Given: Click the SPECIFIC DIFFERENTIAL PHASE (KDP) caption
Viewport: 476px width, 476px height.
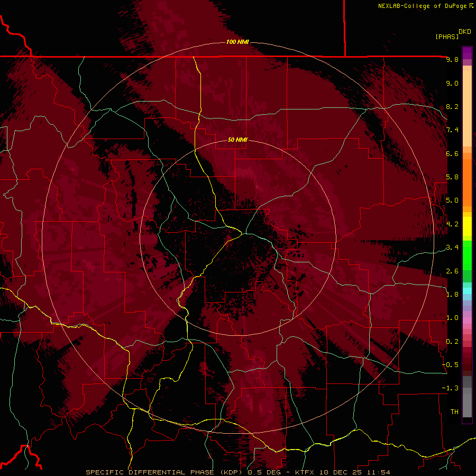Looking at the screenshot, I should [x=165, y=472].
